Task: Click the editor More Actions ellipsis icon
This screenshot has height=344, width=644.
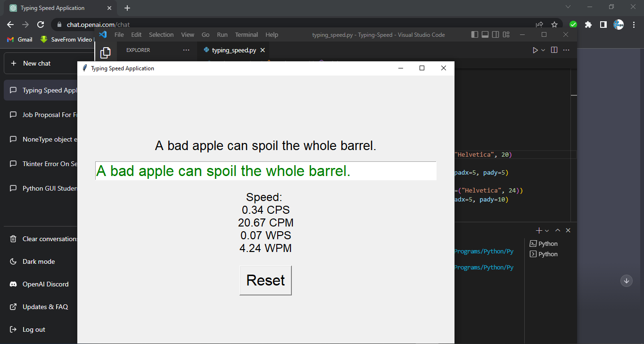Action: 566,50
